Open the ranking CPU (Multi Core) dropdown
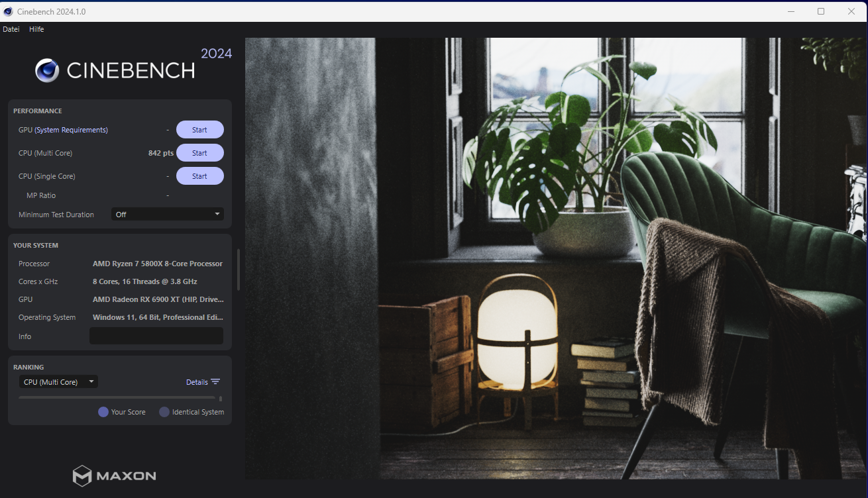The width and height of the screenshot is (868, 498). click(58, 382)
